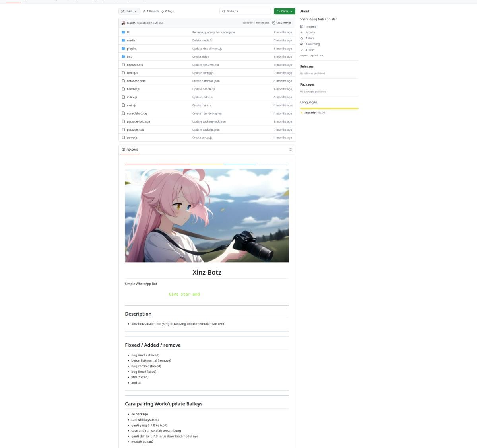Click the fork icon beside '3 forks'
The height and width of the screenshot is (448, 477).
(302, 49)
